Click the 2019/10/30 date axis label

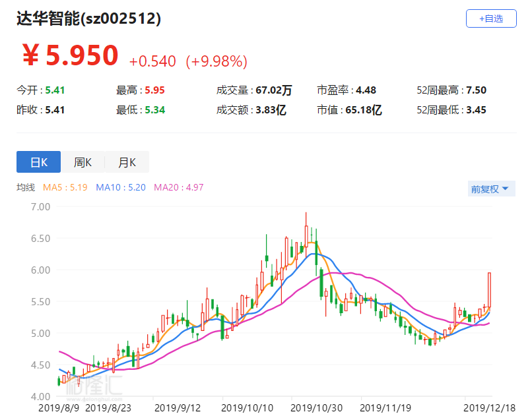pyautogui.click(x=316, y=408)
